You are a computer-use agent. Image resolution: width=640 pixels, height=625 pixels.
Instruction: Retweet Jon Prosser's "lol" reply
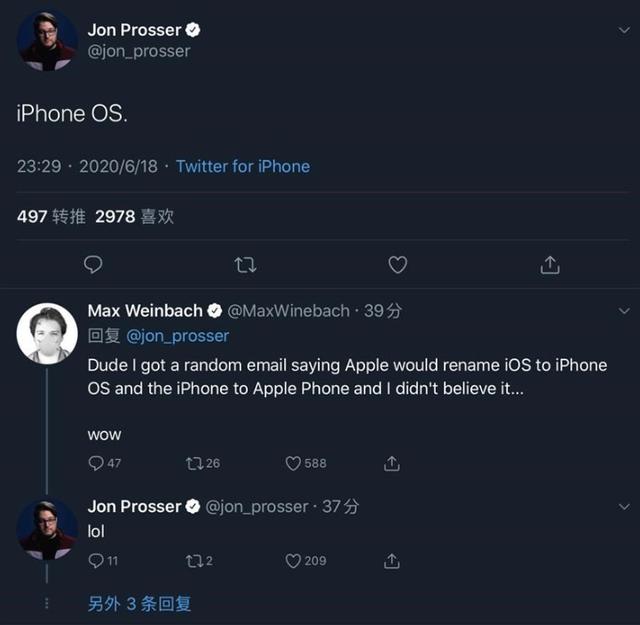click(195, 561)
